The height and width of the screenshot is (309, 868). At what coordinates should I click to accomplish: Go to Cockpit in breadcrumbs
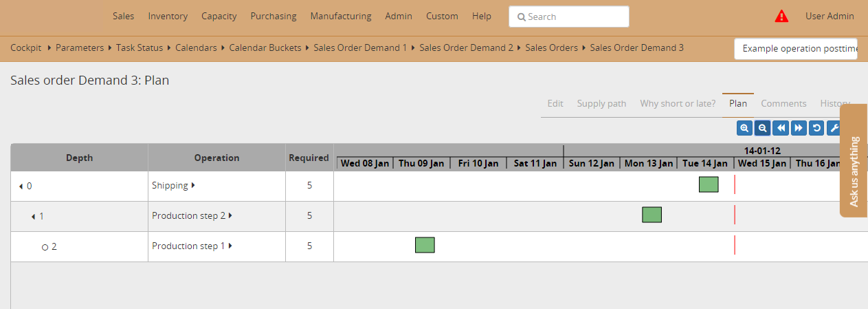tap(26, 47)
